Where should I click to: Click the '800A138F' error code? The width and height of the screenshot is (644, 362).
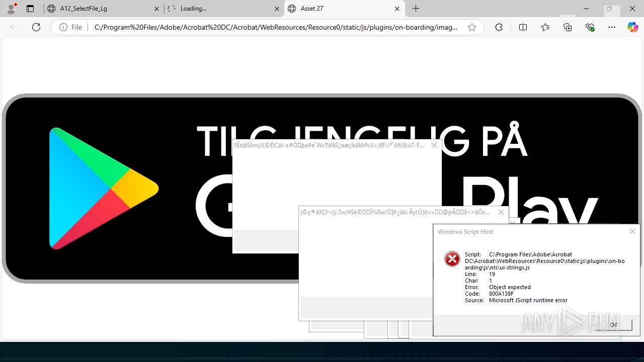[501, 294]
